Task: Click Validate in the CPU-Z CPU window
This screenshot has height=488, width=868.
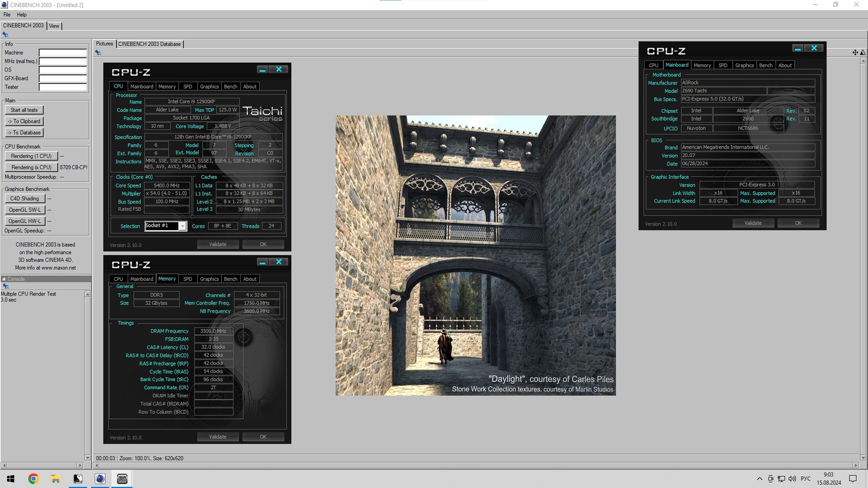Action: (218, 244)
